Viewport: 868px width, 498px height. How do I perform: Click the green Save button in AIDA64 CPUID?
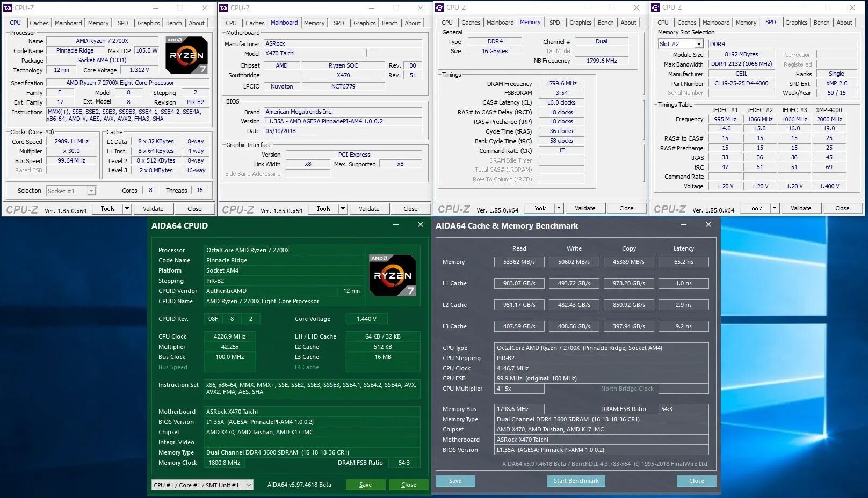point(365,485)
